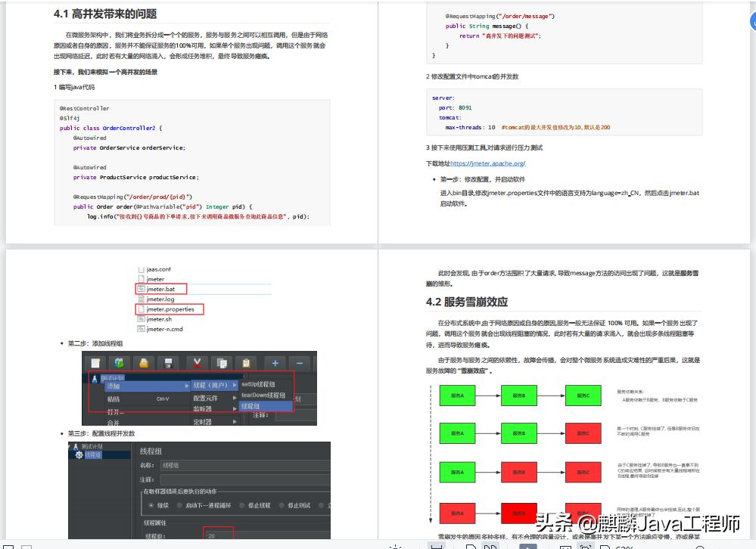Image resolution: width=756 pixels, height=549 pixels.
Task: Expand the arrow on 配置元件 submenu entry
Action: (x=235, y=398)
